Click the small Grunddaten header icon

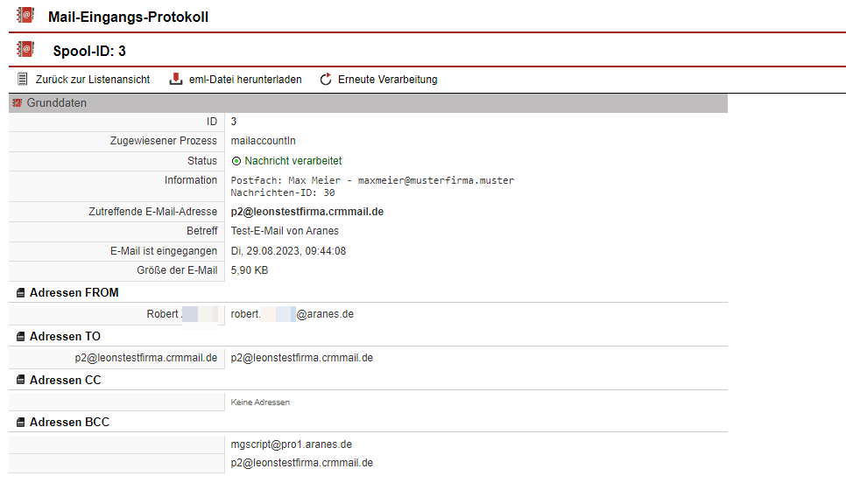[x=17, y=103]
